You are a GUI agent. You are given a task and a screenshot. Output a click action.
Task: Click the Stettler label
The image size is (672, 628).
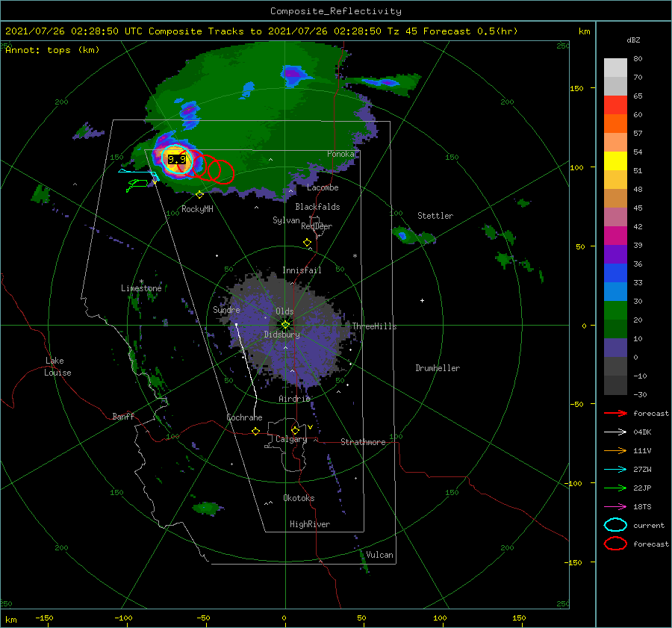[435, 216]
